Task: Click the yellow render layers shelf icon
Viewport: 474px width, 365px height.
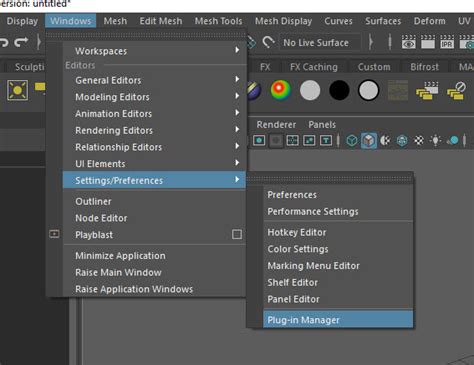Action: point(427,91)
